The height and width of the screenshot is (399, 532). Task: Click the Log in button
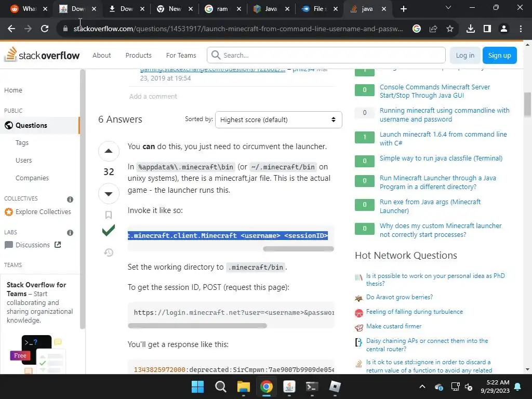(465, 55)
